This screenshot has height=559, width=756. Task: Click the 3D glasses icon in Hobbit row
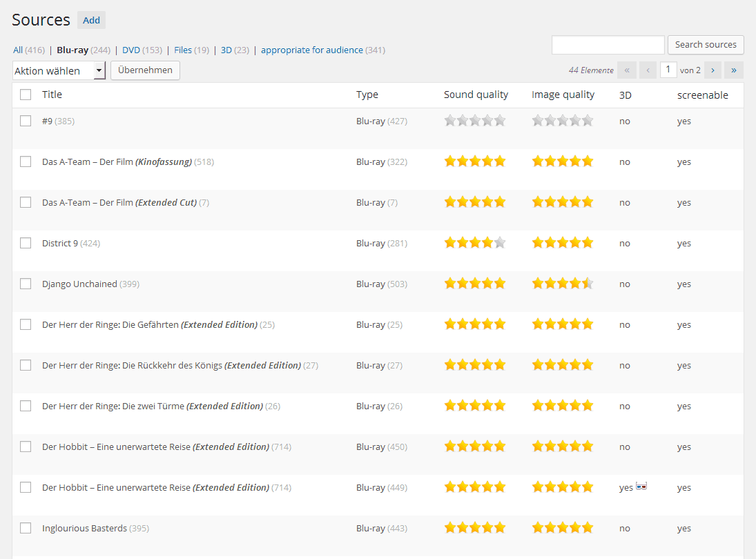pyautogui.click(x=641, y=487)
